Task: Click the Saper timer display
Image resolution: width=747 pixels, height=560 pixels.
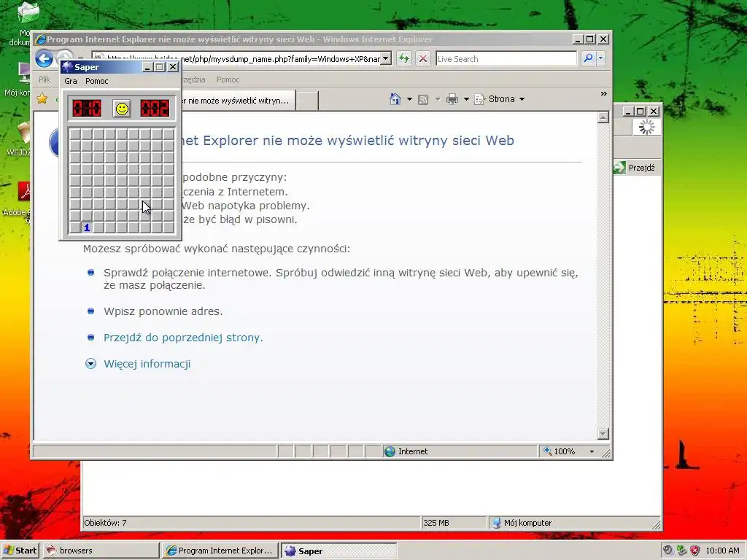Action: [155, 109]
